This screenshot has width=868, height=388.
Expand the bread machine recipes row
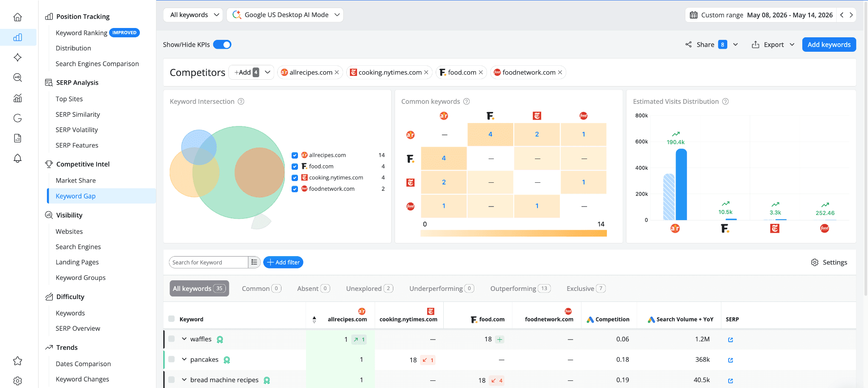184,380
